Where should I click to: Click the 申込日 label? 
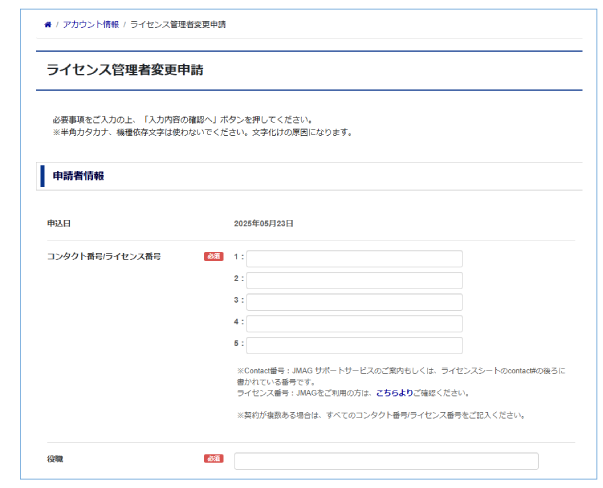tap(59, 223)
